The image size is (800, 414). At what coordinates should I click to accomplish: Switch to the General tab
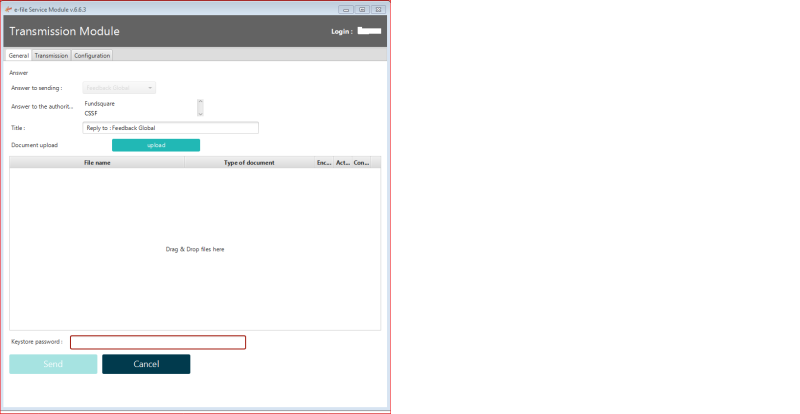pos(18,55)
